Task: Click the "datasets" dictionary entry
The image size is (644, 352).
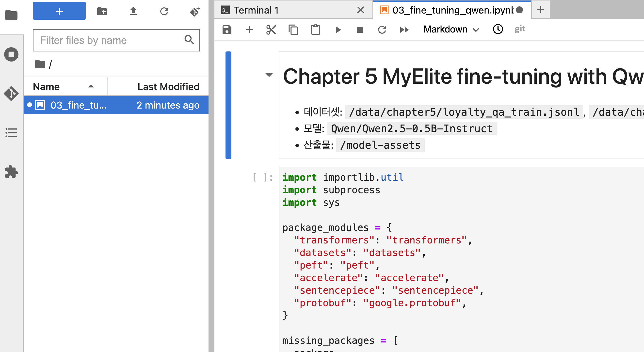Action: [x=360, y=253]
